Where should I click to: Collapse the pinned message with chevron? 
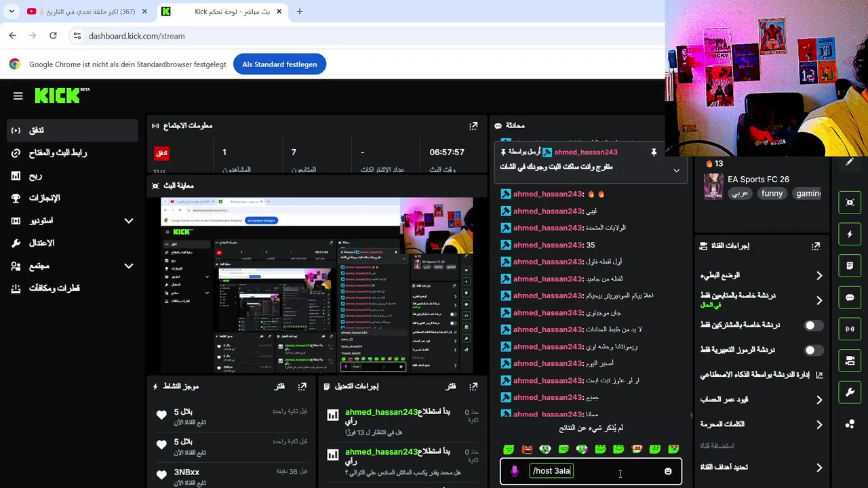coord(676,171)
